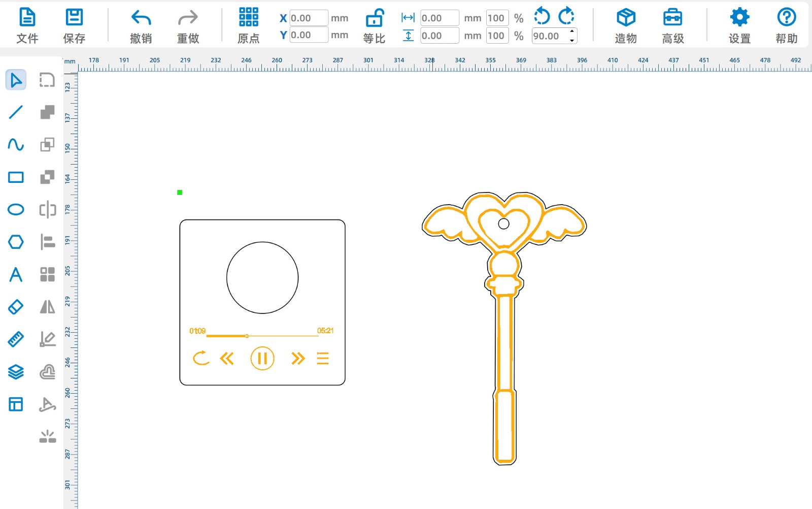Image resolution: width=812 pixels, height=509 pixels.
Task: Click the flip triangles icon
Action: (x=47, y=307)
